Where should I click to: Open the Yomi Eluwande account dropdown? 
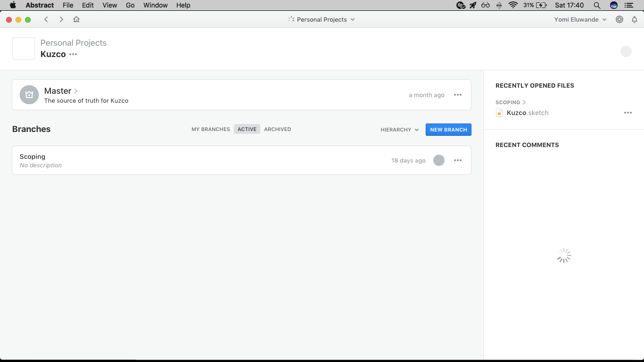pos(580,19)
